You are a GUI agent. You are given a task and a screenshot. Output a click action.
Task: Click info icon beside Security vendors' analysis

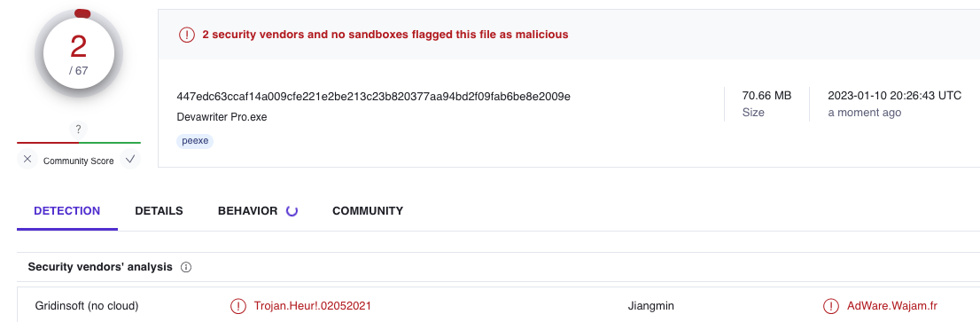tap(185, 267)
